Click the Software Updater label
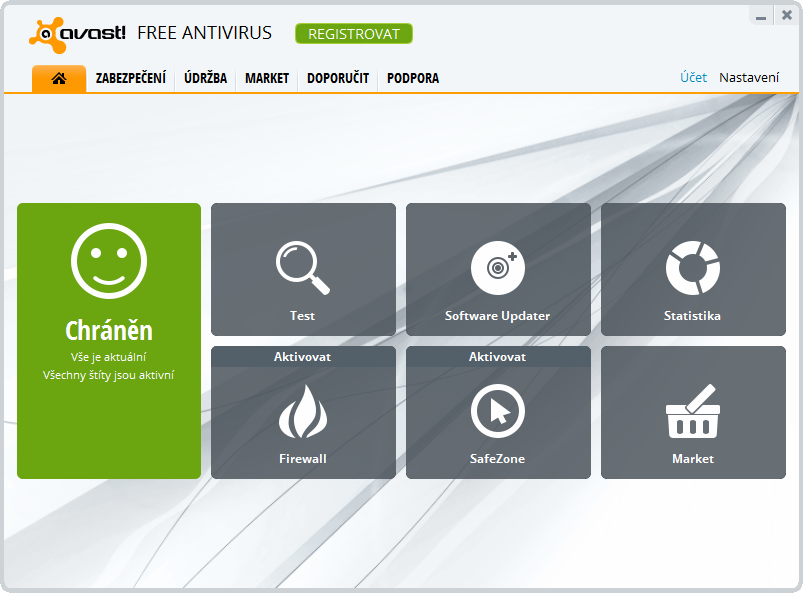The height and width of the screenshot is (593, 803). tap(498, 316)
